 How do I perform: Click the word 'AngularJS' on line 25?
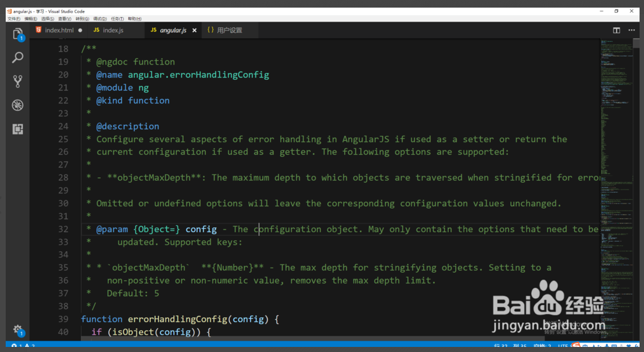[x=366, y=139]
